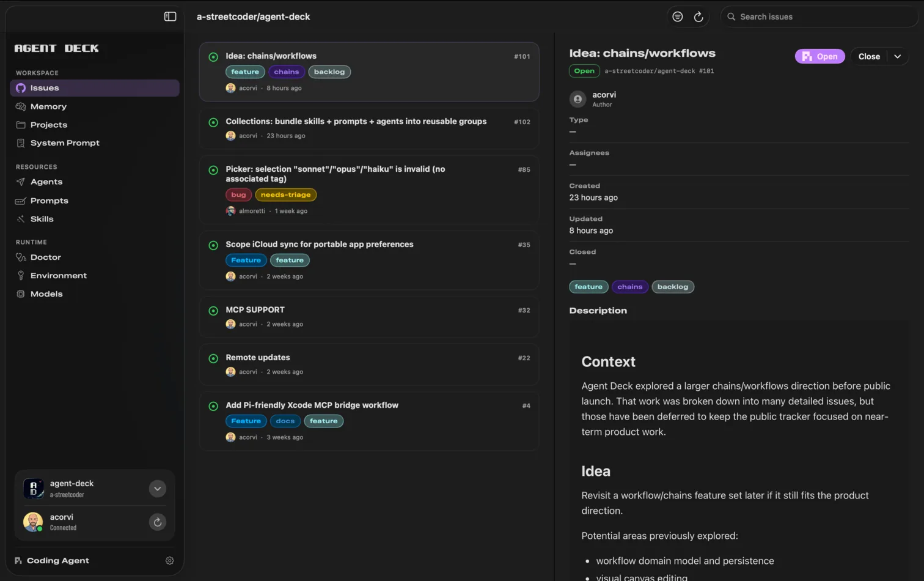The height and width of the screenshot is (581, 924).
Task: Open Coding Agent settings gear
Action: (x=170, y=561)
